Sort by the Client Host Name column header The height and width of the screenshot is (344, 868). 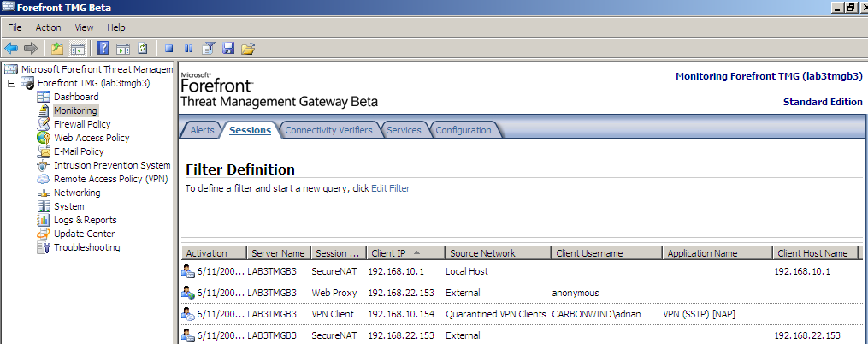point(816,253)
